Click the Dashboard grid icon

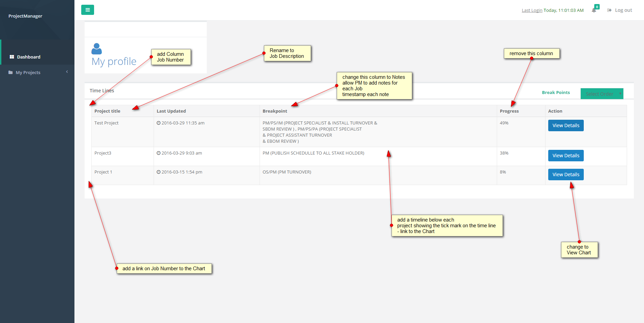pyautogui.click(x=12, y=57)
